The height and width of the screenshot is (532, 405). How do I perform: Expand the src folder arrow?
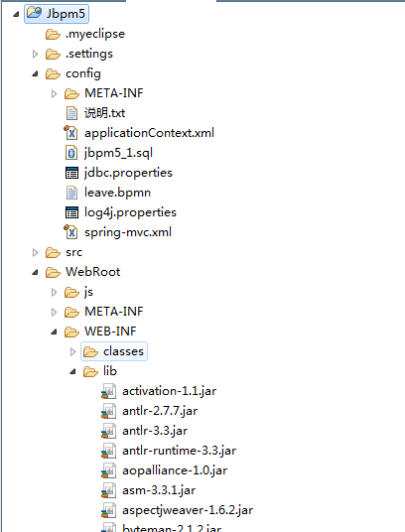point(35,252)
